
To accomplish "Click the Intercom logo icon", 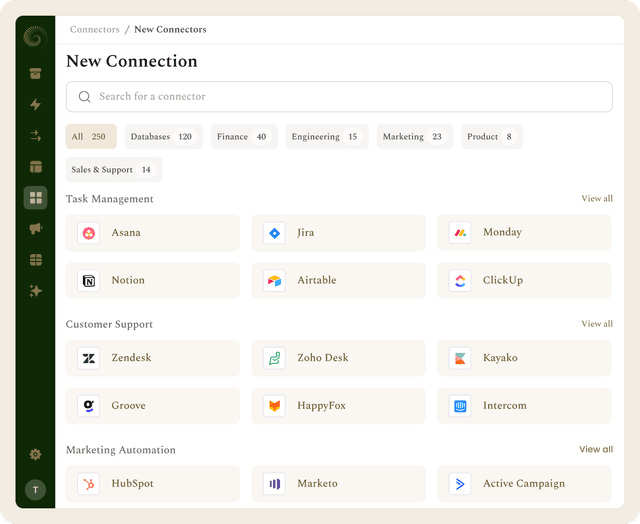I will point(460,406).
